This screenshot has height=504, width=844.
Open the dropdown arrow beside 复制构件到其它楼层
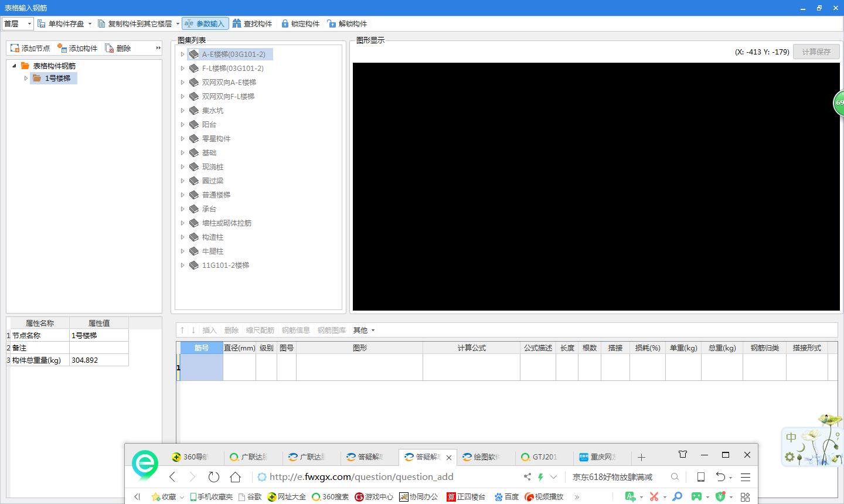(178, 23)
